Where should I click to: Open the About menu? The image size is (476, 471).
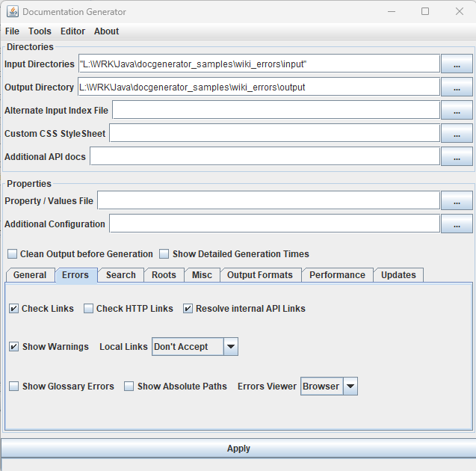pos(106,31)
